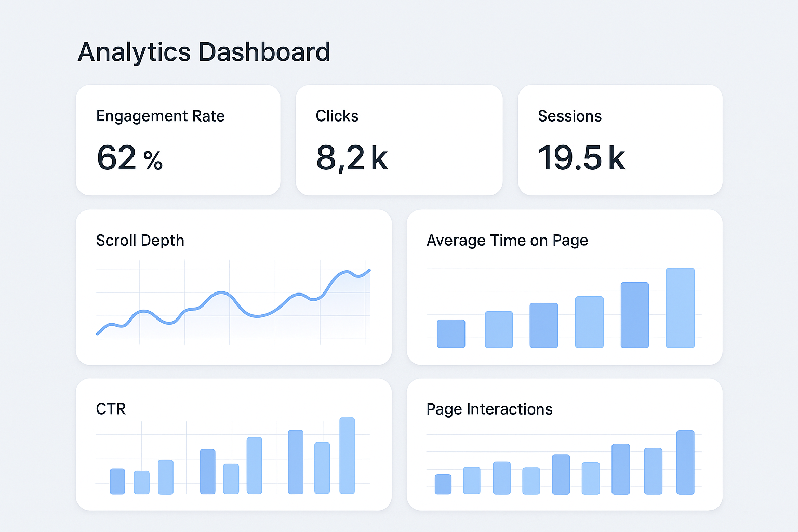Click the Analytics Dashboard title
This screenshot has width=798, height=532.
click(x=204, y=51)
